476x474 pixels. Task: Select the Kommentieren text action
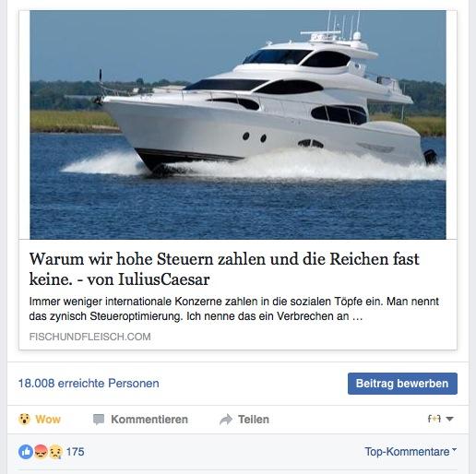coord(149,420)
